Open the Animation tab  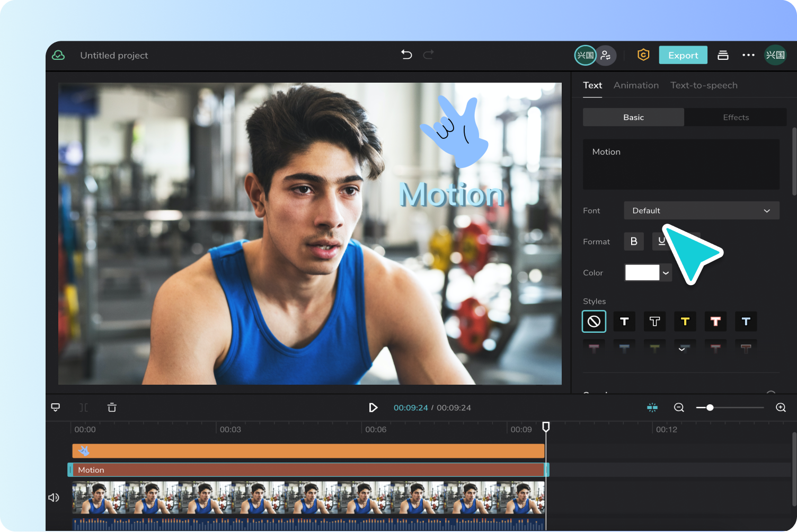[x=636, y=85]
